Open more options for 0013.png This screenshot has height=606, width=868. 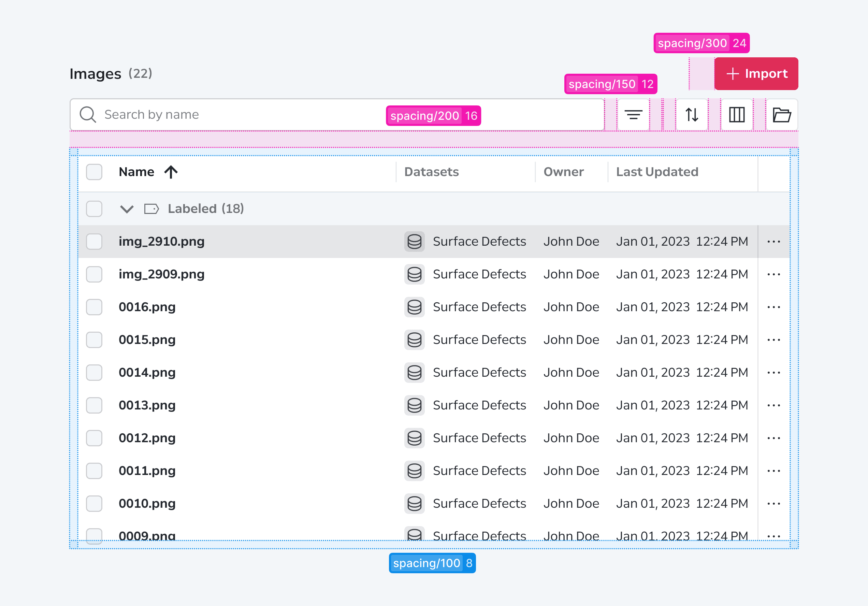pyautogui.click(x=774, y=405)
